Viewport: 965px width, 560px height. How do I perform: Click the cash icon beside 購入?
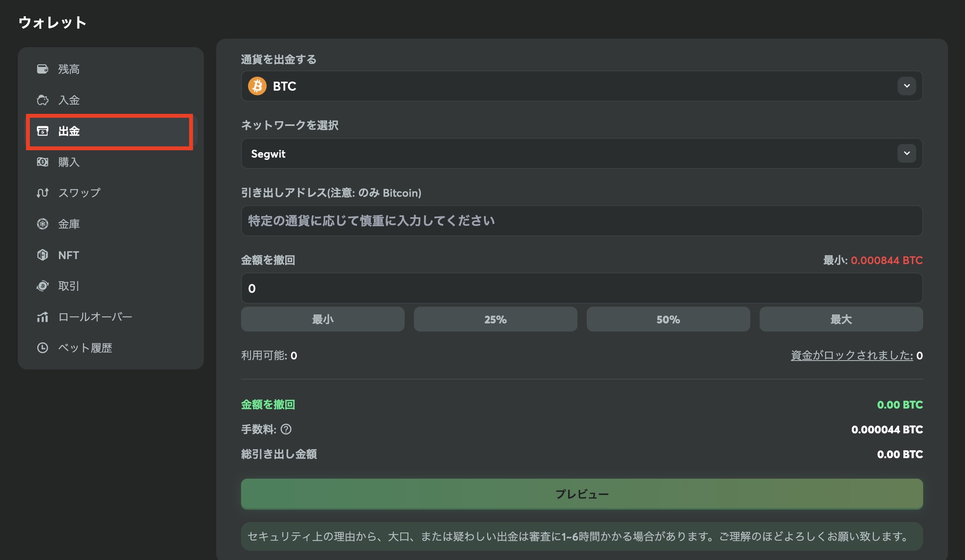43,162
